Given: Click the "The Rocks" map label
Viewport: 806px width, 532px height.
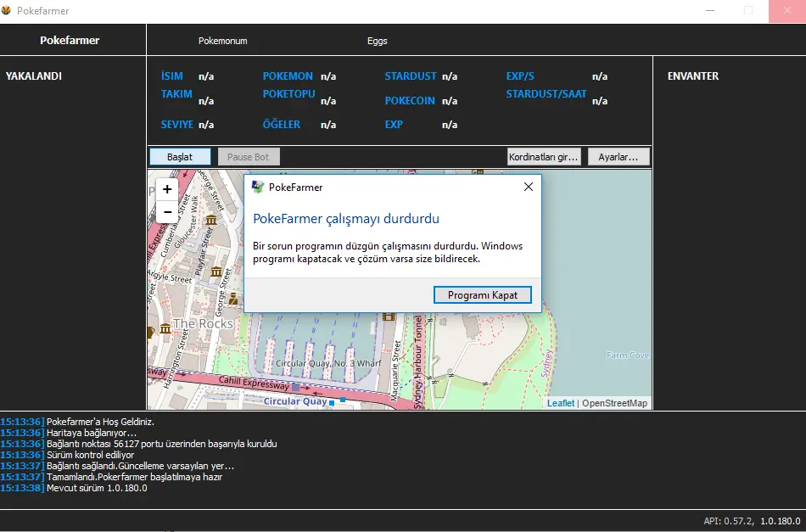Looking at the screenshot, I should pyautogui.click(x=203, y=323).
